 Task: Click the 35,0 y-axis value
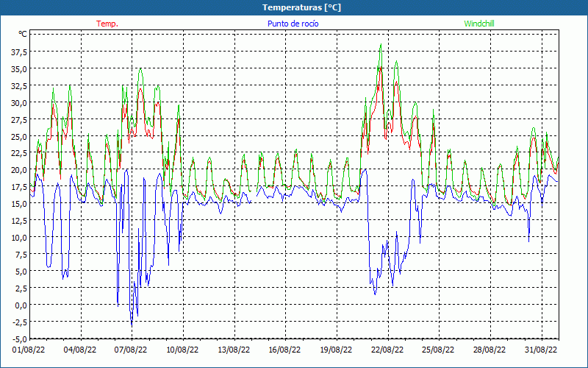click(x=19, y=68)
